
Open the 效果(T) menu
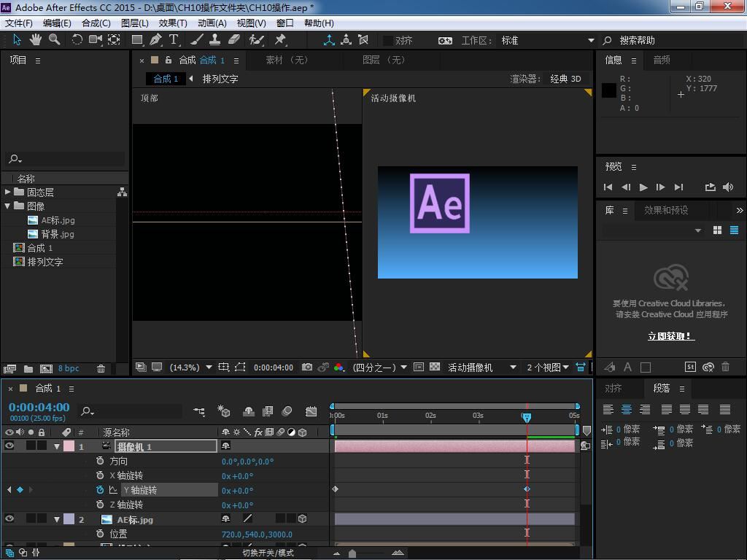tap(173, 23)
